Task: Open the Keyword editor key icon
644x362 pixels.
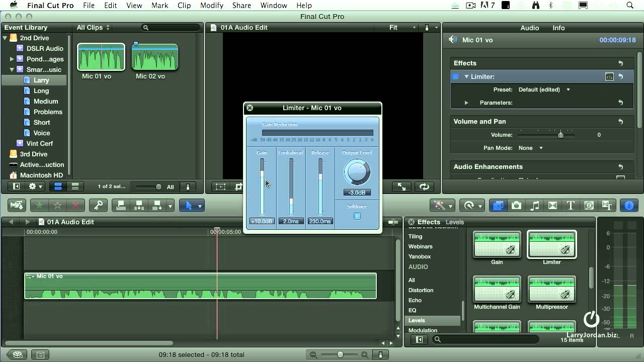Action: (99, 205)
